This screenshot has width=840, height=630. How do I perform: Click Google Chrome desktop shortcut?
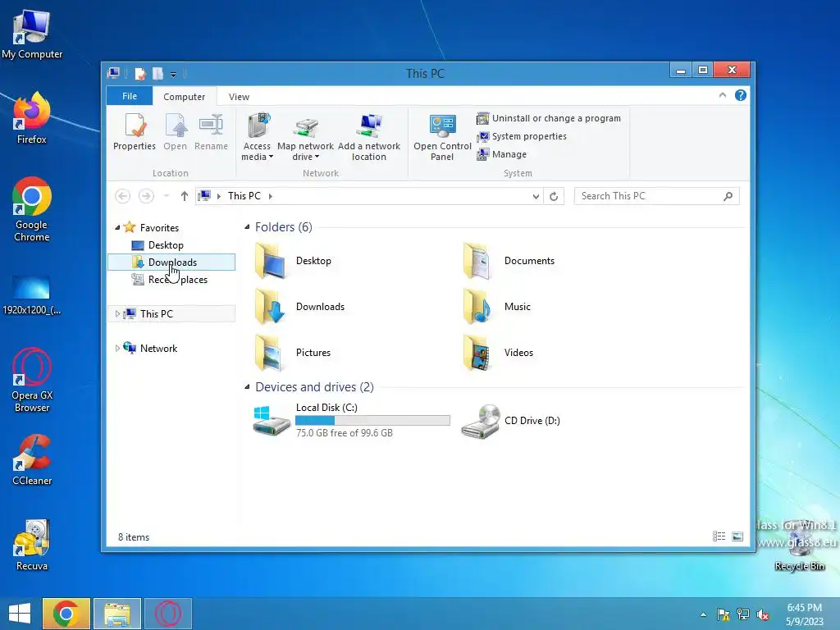[32, 209]
